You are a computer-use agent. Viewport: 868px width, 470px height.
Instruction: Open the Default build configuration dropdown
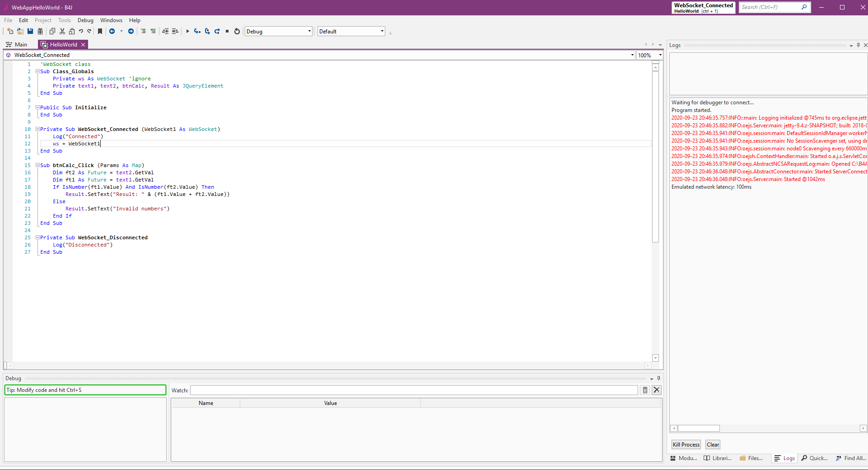pos(351,31)
